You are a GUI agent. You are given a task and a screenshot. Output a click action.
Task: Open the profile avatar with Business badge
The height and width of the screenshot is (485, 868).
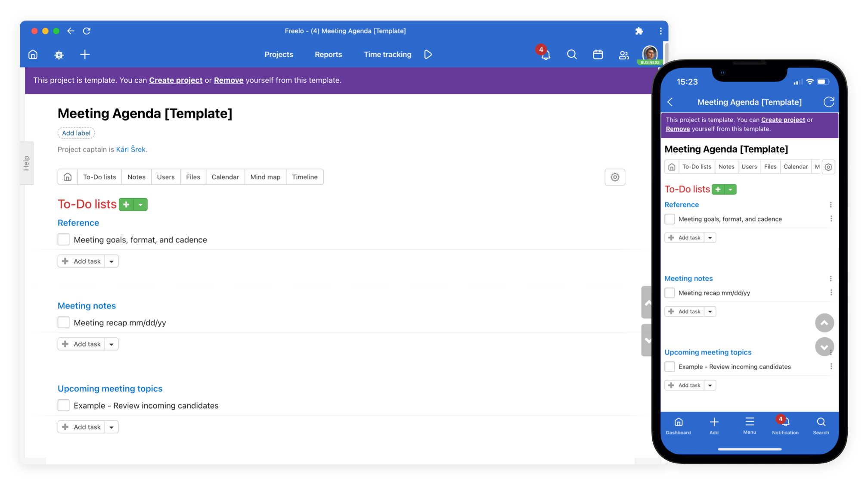pos(650,55)
